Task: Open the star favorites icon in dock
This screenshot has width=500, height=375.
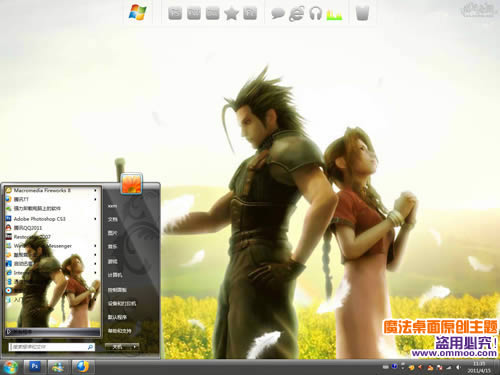Action: tap(231, 14)
